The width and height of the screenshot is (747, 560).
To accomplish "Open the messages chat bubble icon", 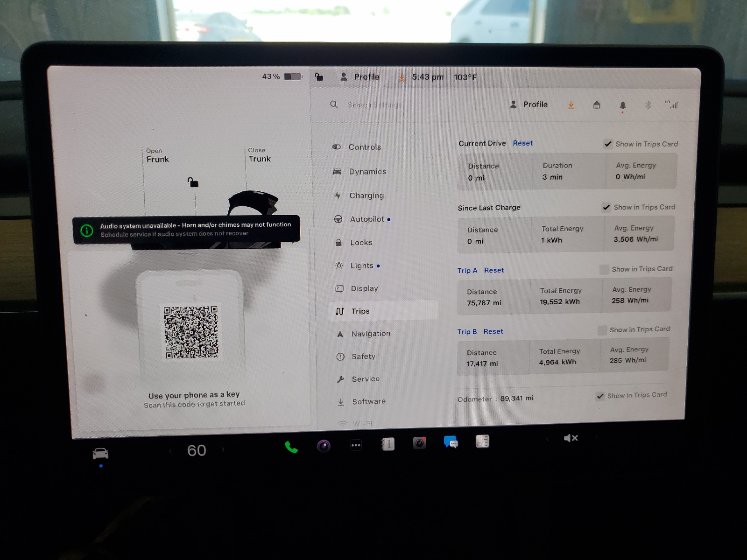I will [x=451, y=442].
